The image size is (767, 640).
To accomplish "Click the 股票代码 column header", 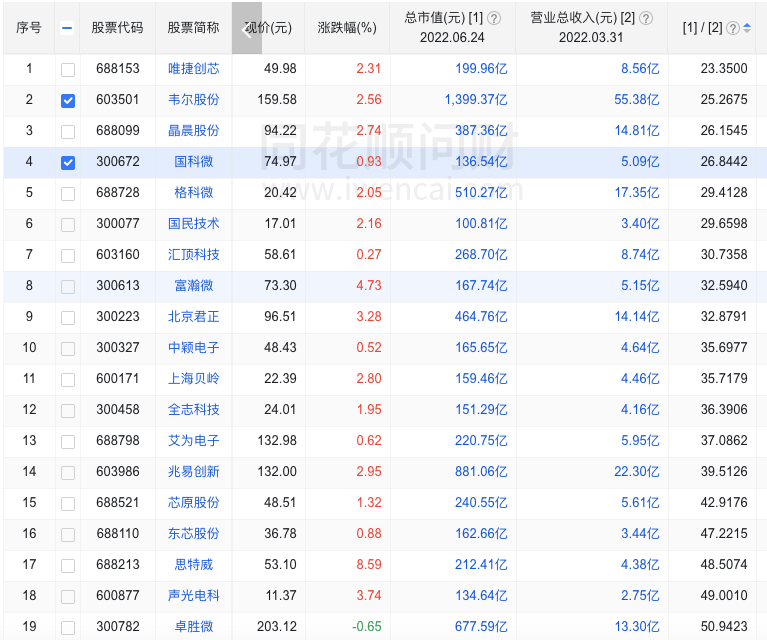I will [117, 28].
